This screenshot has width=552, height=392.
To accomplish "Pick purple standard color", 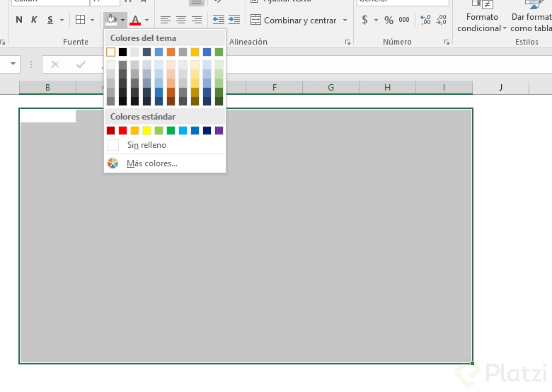I will tap(219, 131).
